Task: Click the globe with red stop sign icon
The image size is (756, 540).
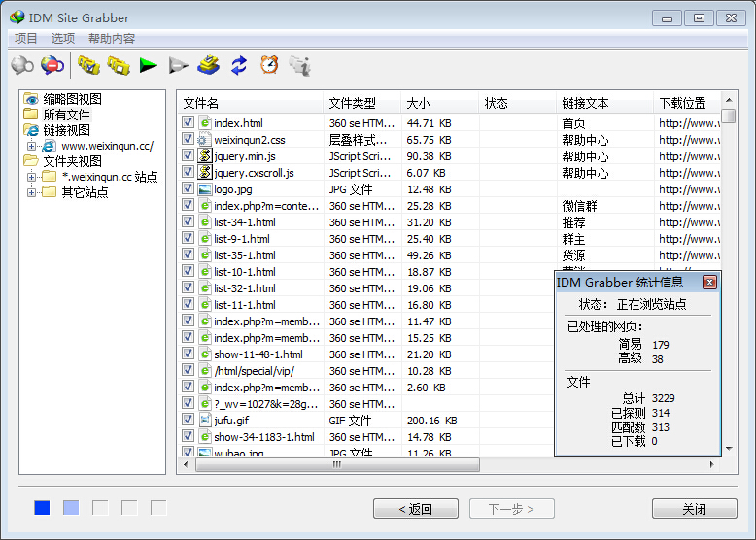Action: [x=52, y=65]
